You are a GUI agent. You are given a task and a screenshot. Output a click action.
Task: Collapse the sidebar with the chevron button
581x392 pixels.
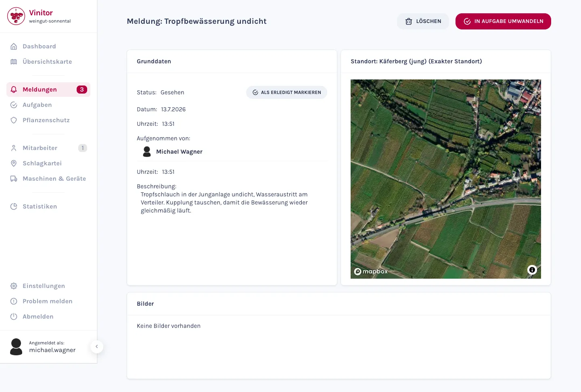click(97, 347)
